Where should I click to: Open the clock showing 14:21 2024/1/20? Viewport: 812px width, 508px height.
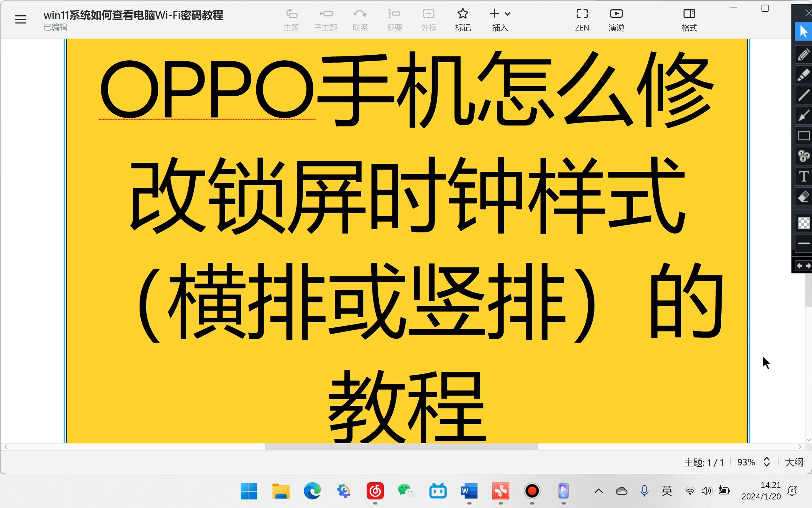coord(761,491)
